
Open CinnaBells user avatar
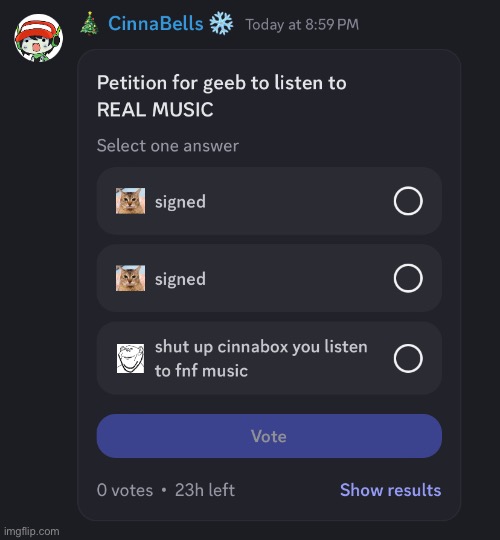(38, 38)
